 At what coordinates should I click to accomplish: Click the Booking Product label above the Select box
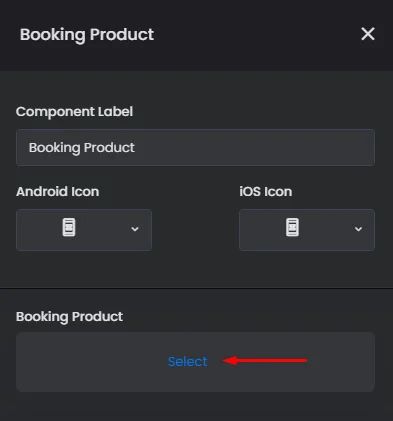click(x=69, y=317)
